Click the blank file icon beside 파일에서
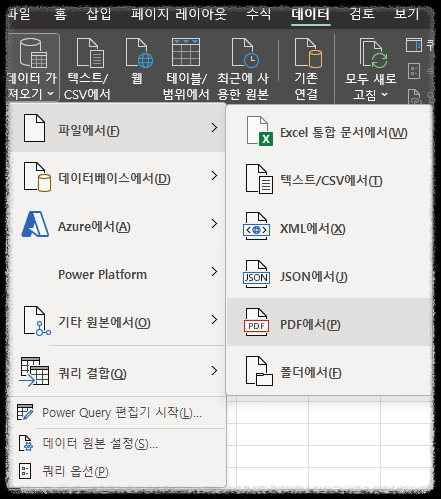Screen dimensions: 441x499 pyautogui.click(x=34, y=128)
